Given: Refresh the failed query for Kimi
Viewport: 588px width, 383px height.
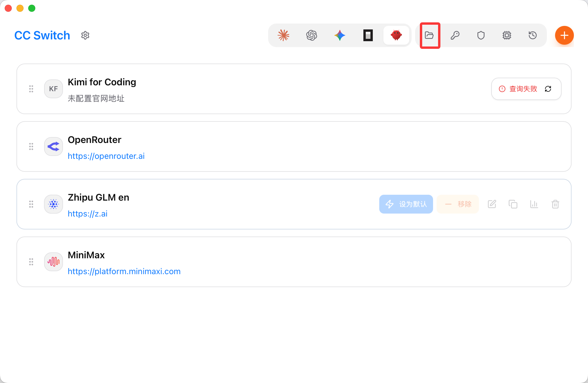Looking at the screenshot, I should [548, 89].
